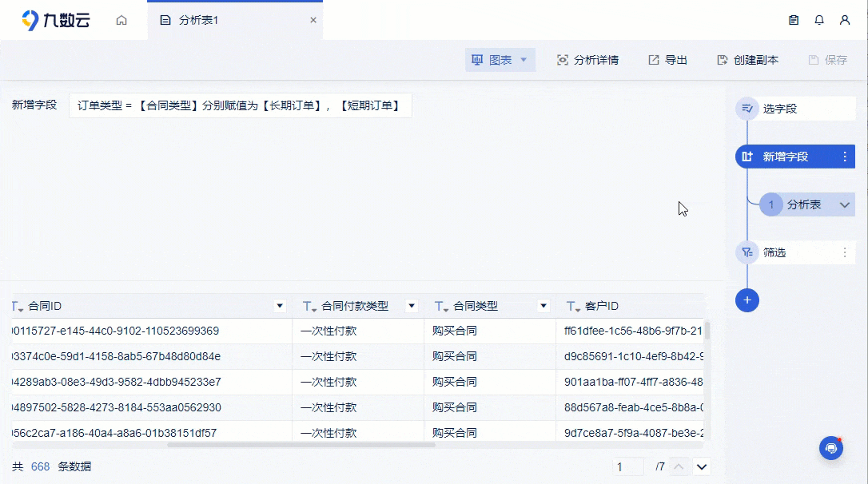Click the next page down chevron
This screenshot has width=868, height=484.
[701, 466]
